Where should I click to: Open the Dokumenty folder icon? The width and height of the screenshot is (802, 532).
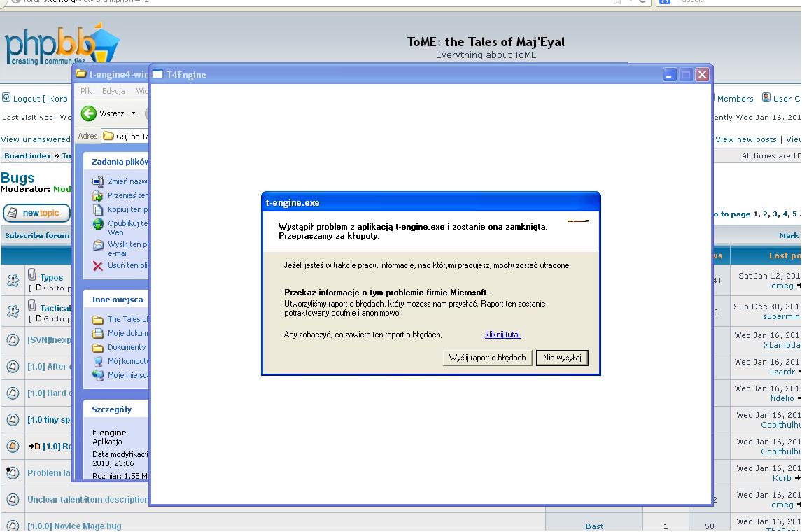pos(98,348)
